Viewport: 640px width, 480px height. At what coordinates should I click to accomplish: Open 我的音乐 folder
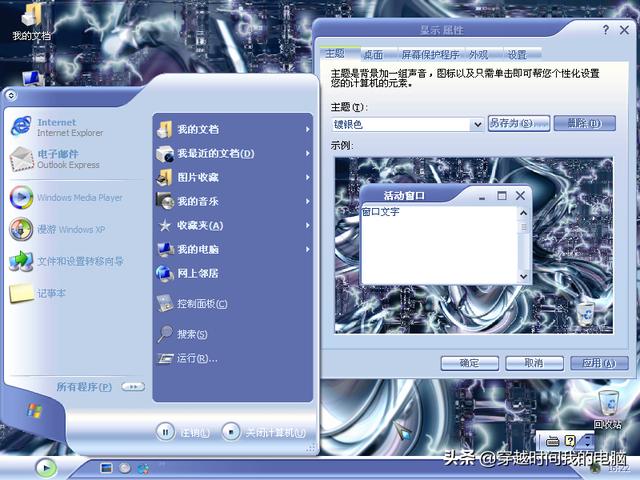[x=233, y=201]
